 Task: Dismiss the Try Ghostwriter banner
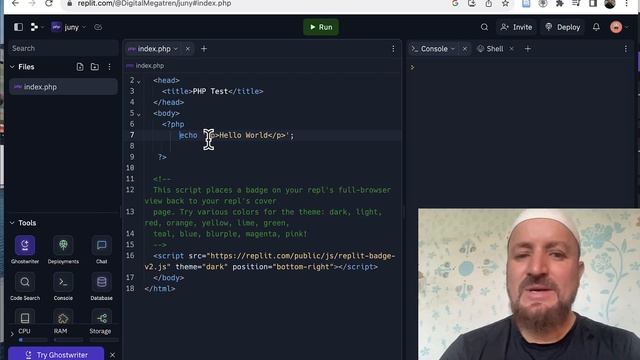[112, 355]
